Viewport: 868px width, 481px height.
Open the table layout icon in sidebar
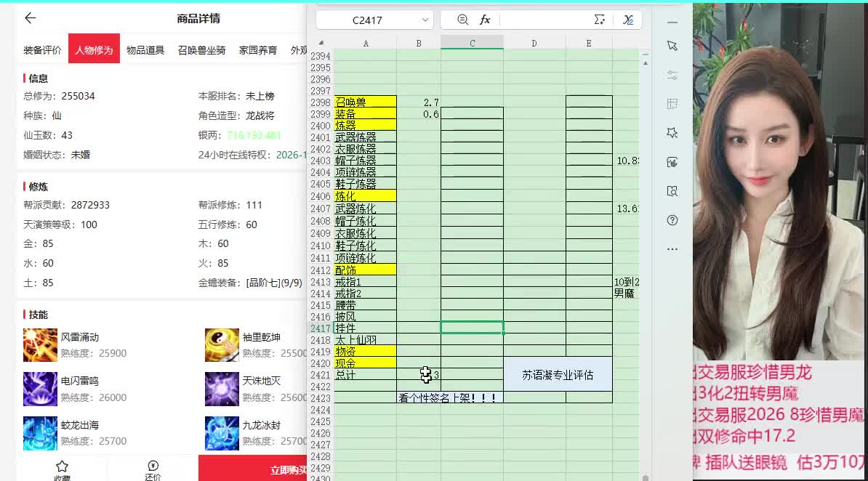pyautogui.click(x=672, y=104)
